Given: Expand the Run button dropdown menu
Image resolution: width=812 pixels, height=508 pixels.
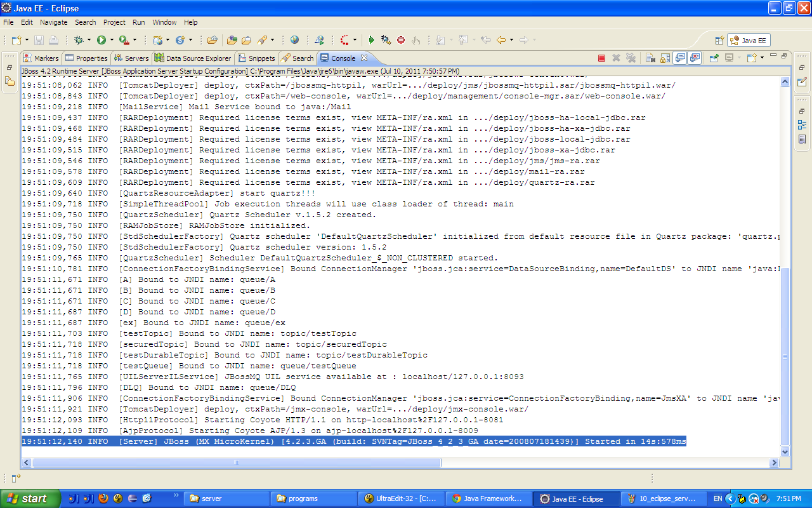Looking at the screenshot, I should [x=111, y=39].
